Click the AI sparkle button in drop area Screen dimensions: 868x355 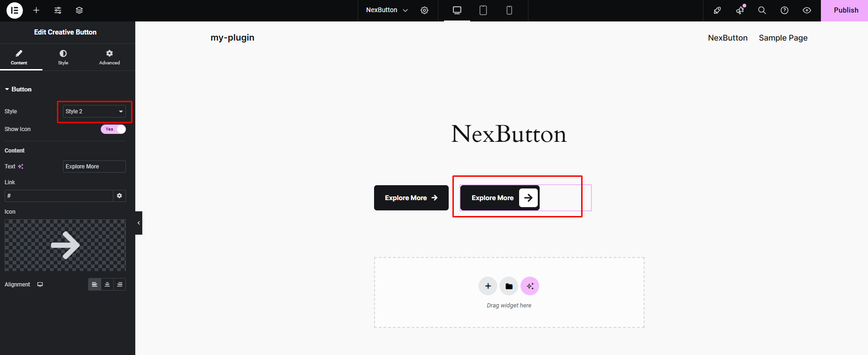[530, 286]
